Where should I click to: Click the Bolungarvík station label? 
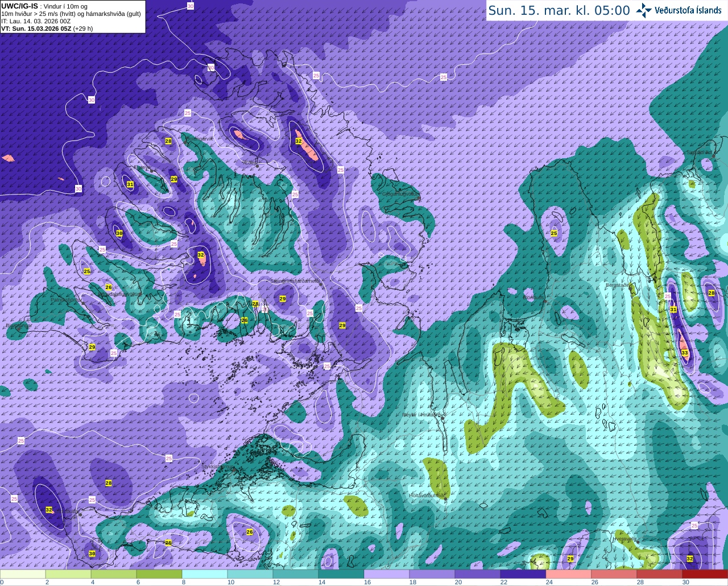click(200, 138)
